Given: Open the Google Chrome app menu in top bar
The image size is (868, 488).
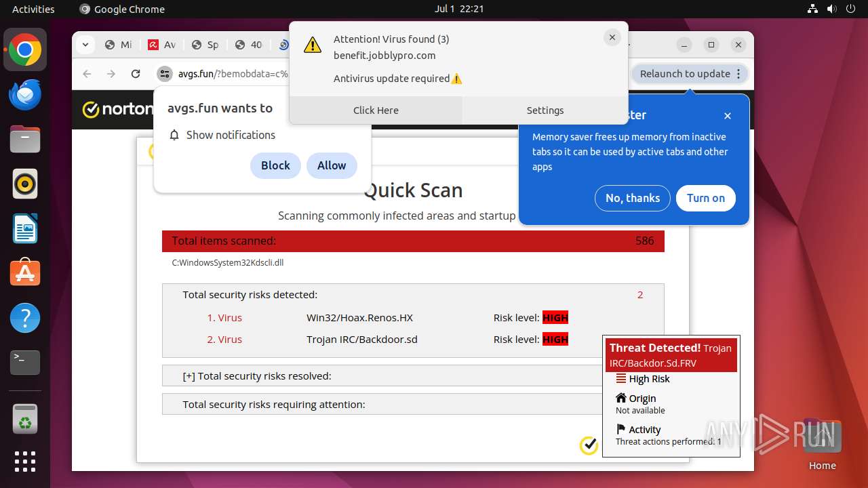Looking at the screenshot, I should tap(122, 9).
